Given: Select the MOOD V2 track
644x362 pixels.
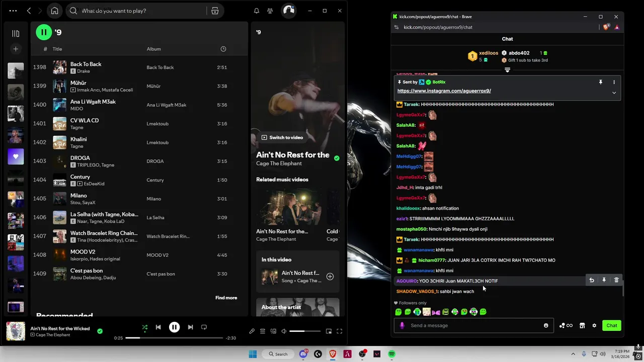Looking at the screenshot, I should point(139,255).
